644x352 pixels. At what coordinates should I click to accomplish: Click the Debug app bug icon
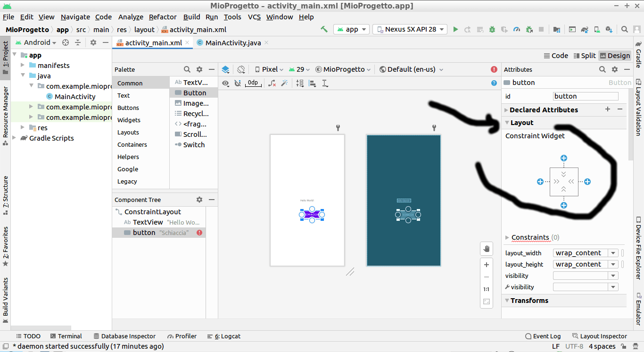[x=492, y=29]
